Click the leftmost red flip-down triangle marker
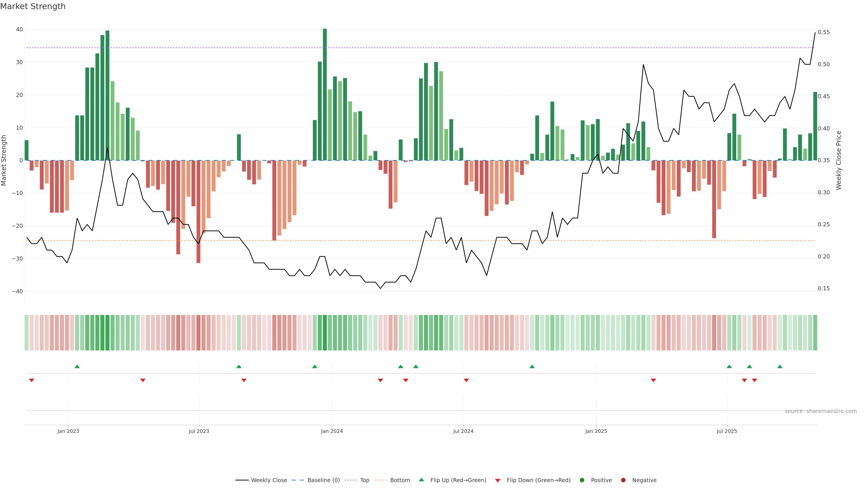 32,380
